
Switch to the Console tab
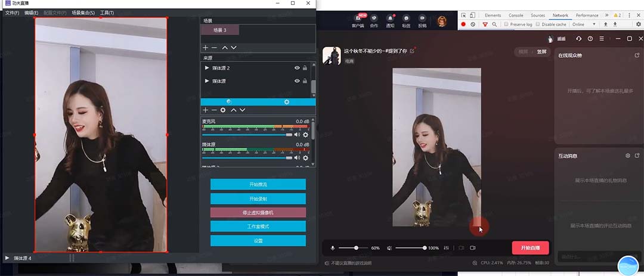coord(516,15)
